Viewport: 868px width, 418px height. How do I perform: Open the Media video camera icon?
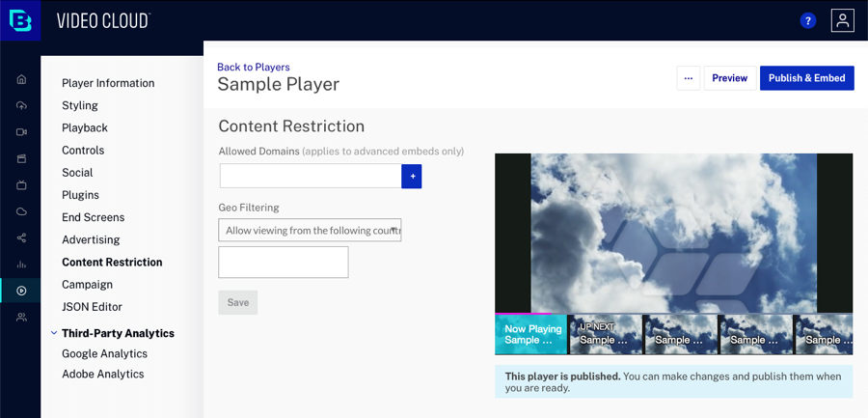[x=21, y=132]
